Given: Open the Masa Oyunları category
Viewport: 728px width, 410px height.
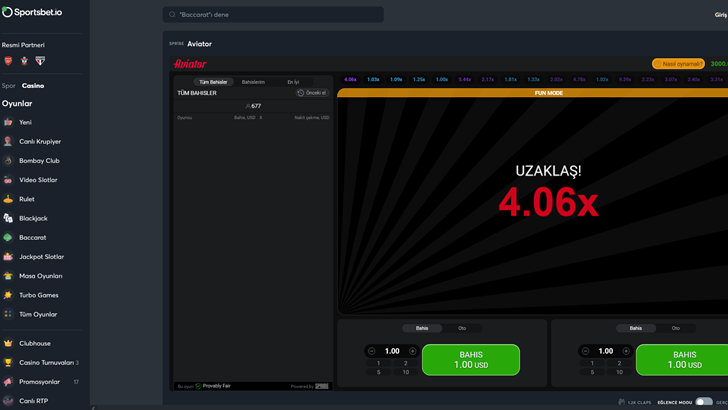Looking at the screenshot, I should (40, 276).
